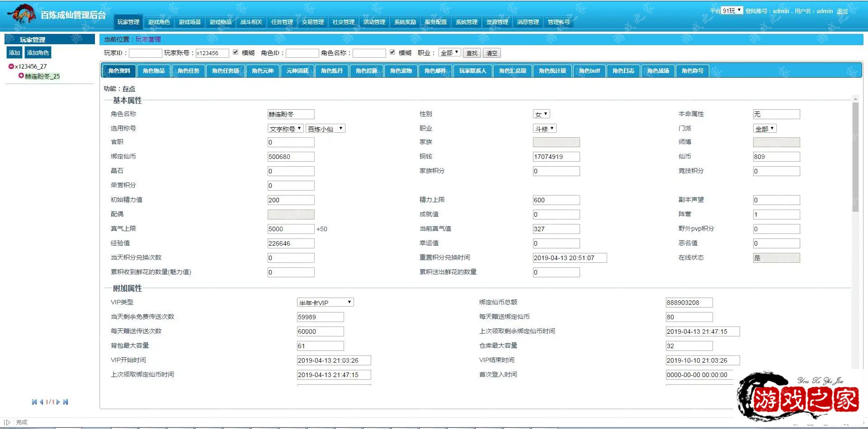Click the status bar play icon

click(7, 422)
